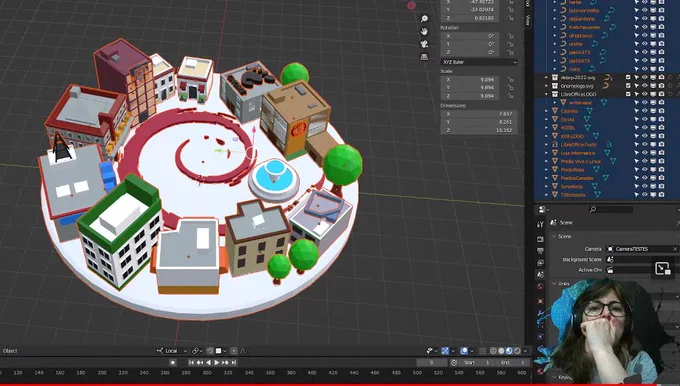This screenshot has height=386, width=680.
Task: Select Loja Informatica in outliner
Action: [x=578, y=153]
